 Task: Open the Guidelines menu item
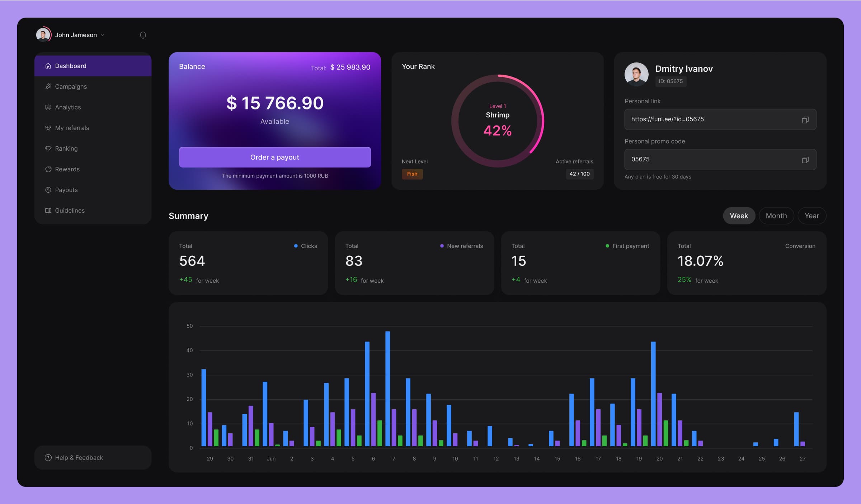click(x=70, y=211)
